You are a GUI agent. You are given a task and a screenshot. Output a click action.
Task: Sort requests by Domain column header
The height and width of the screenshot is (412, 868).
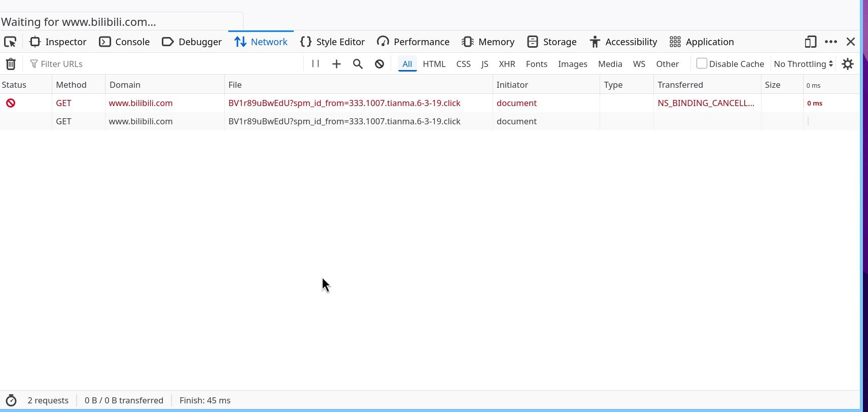tap(125, 85)
